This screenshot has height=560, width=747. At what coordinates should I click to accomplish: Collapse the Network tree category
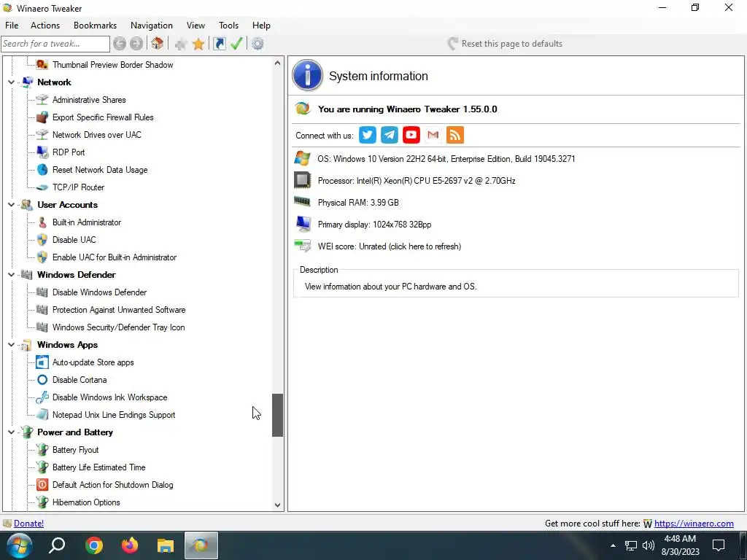pos(11,82)
